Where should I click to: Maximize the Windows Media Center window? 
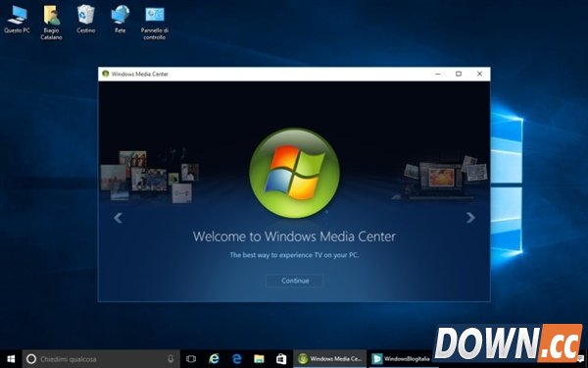click(459, 74)
